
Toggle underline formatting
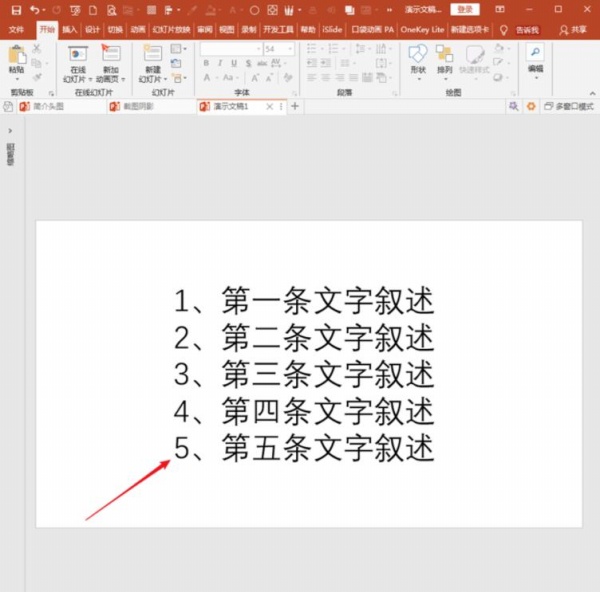click(x=234, y=63)
